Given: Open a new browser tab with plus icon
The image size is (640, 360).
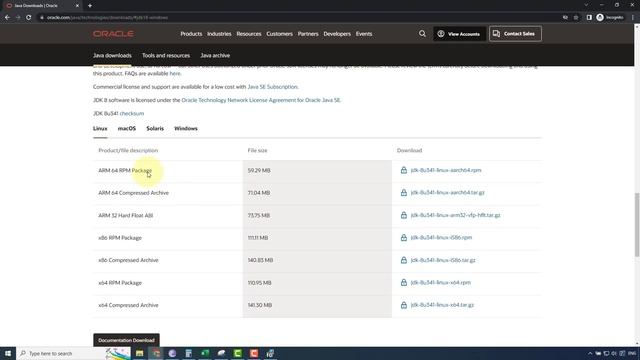Looking at the screenshot, I should [x=90, y=6].
